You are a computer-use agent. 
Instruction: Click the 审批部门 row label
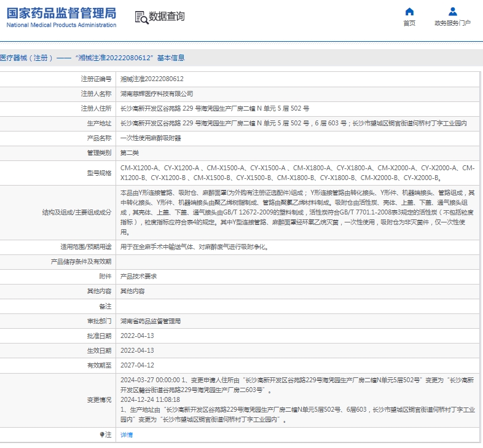click(99, 321)
